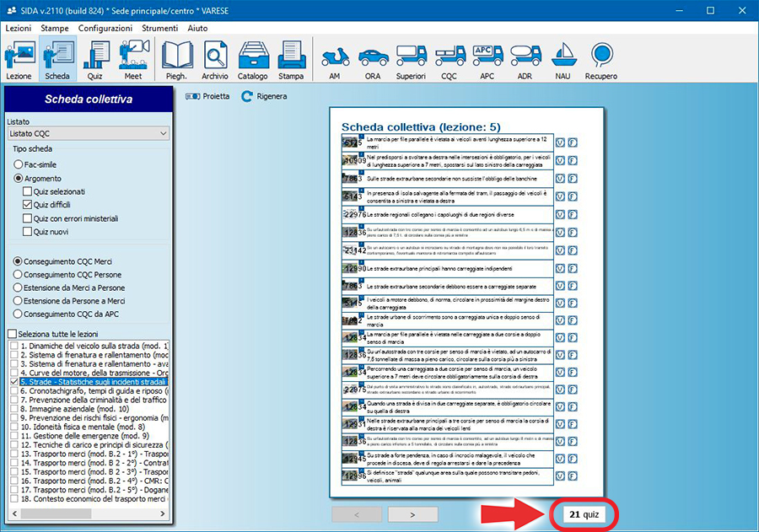
Task: Click the Meet toolbar icon
Action: click(x=133, y=59)
